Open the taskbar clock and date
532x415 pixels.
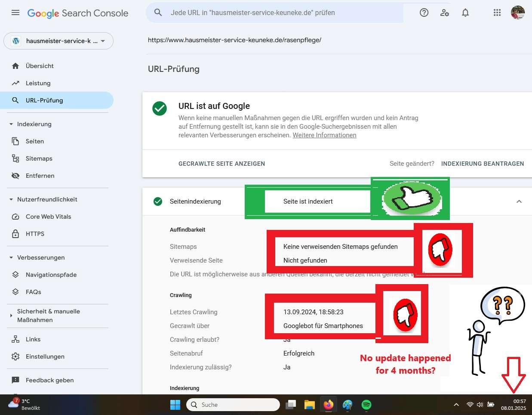[x=514, y=405]
